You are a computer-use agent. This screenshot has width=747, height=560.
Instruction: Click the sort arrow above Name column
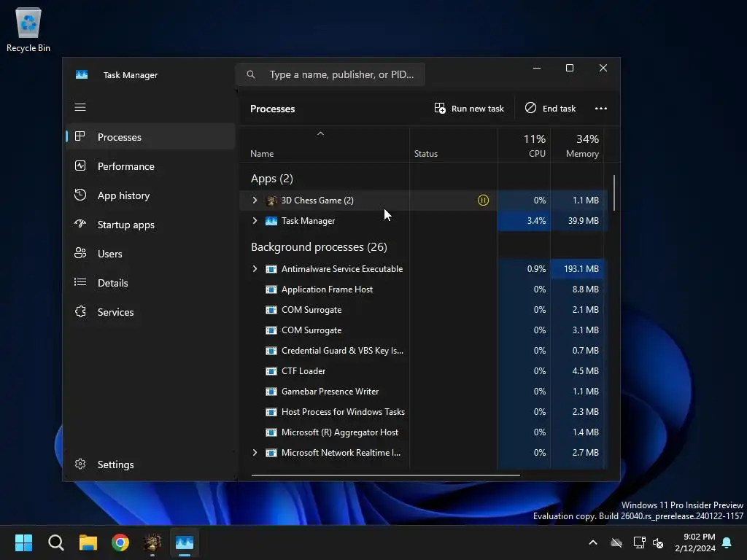coord(321,134)
